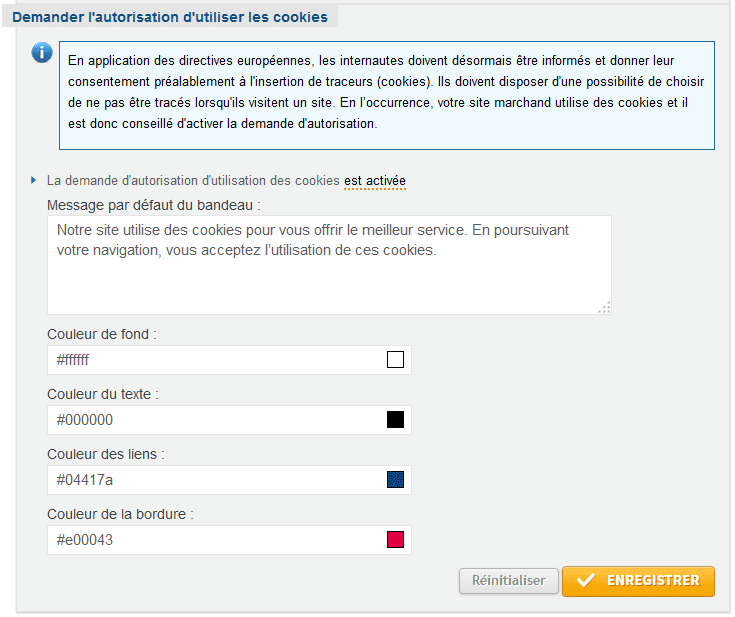735x617 pixels.
Task: Click the 'Message par défaut du bandeau' label
Action: (x=154, y=205)
